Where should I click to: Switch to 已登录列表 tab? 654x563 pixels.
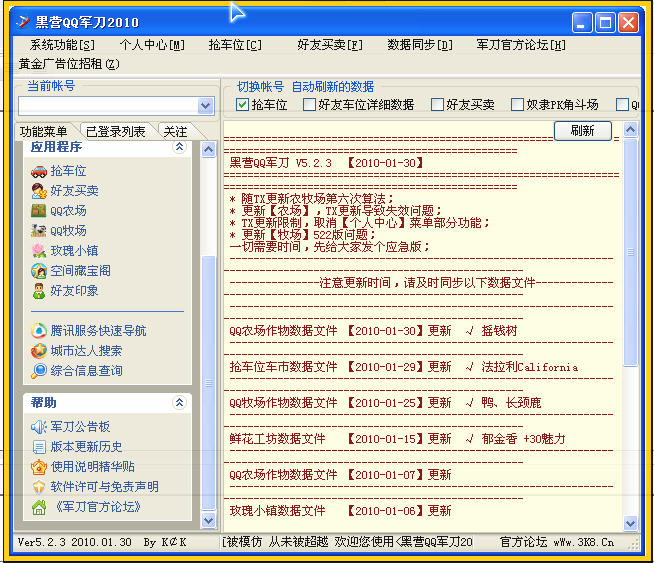(x=116, y=132)
